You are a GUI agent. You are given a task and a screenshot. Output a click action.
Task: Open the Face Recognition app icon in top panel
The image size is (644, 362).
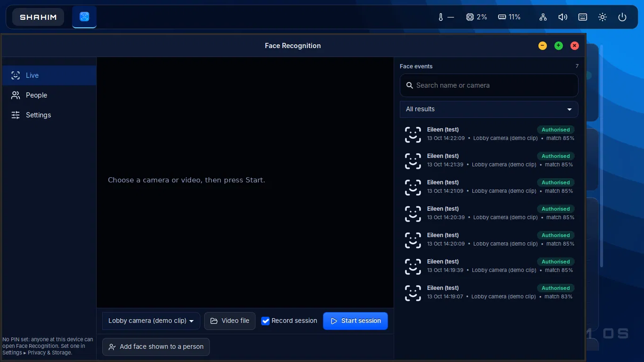(x=84, y=17)
